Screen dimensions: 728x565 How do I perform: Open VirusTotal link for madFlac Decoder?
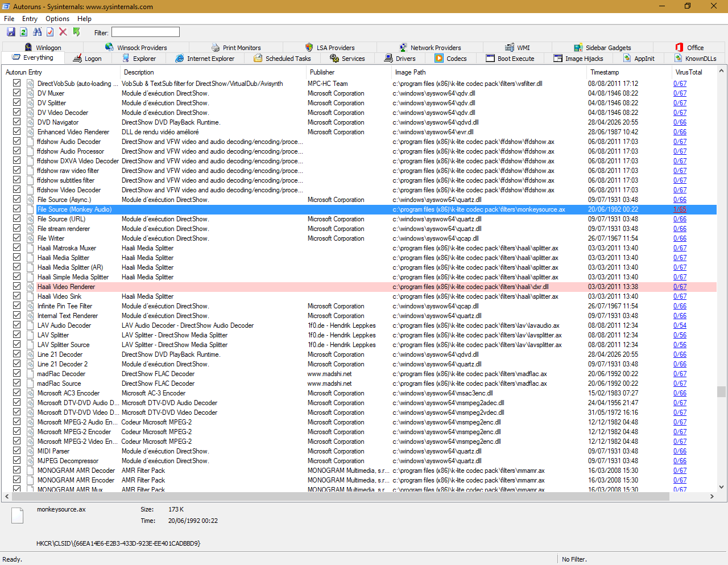tap(680, 374)
